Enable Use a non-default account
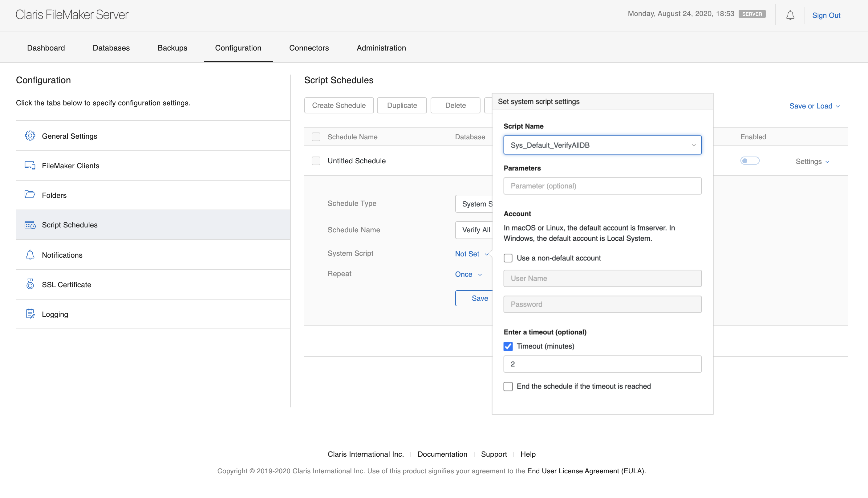 (x=508, y=258)
